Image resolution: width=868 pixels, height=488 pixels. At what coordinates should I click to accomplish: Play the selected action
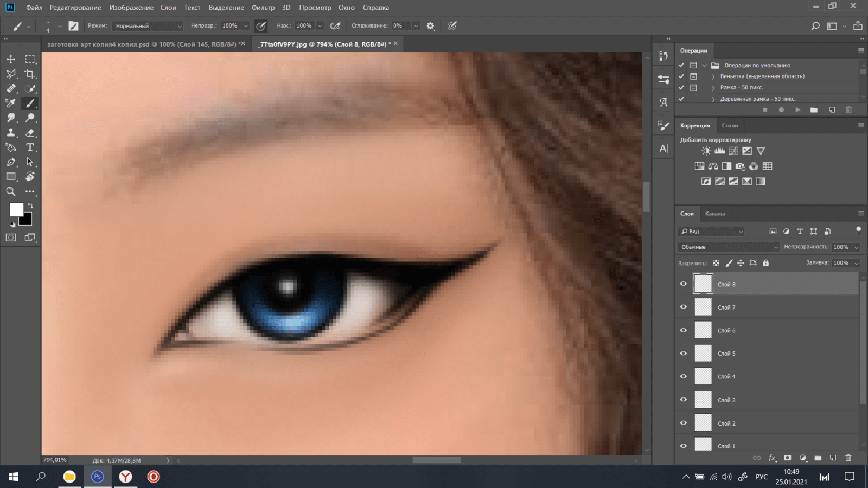coord(797,110)
